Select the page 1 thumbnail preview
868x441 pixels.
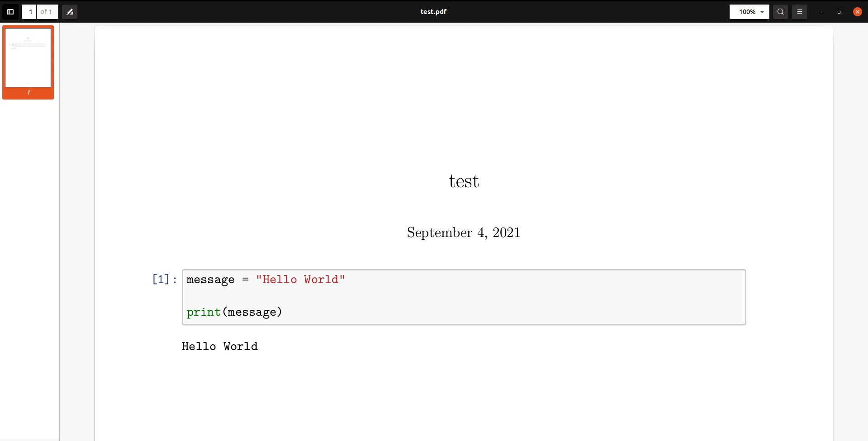(x=28, y=57)
